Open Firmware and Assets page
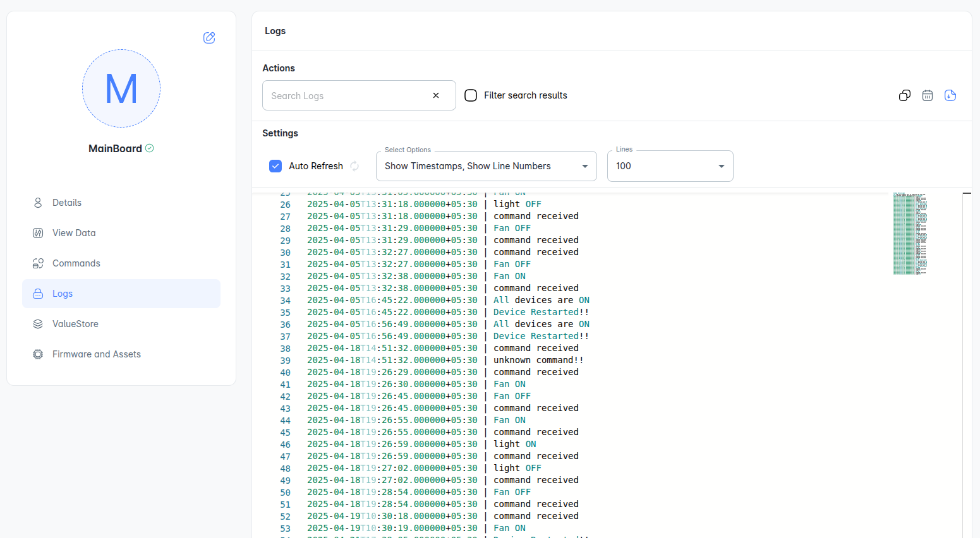 click(96, 354)
